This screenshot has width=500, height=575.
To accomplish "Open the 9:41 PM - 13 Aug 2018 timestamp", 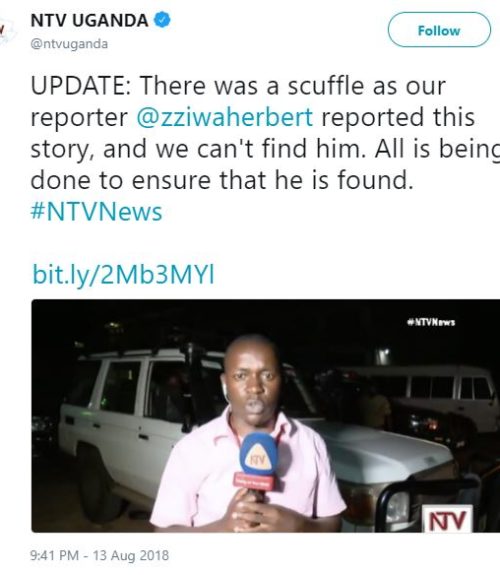I will (99, 555).
